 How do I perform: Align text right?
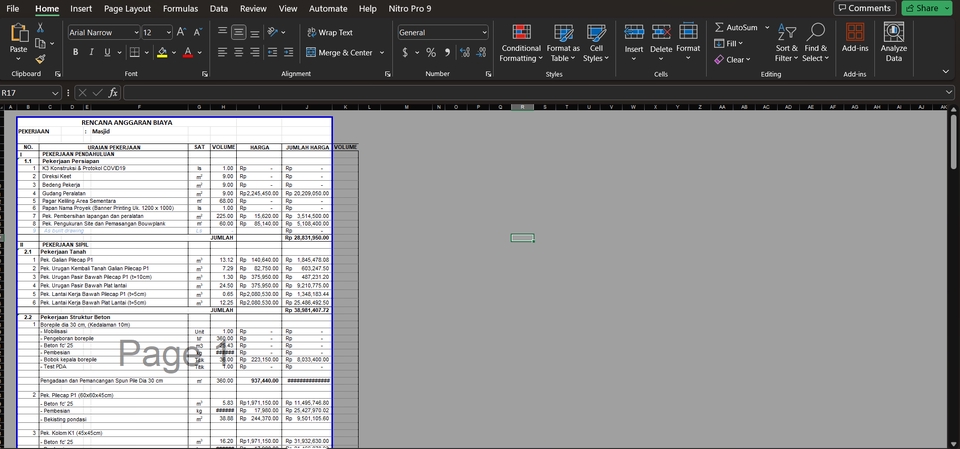tap(255, 53)
